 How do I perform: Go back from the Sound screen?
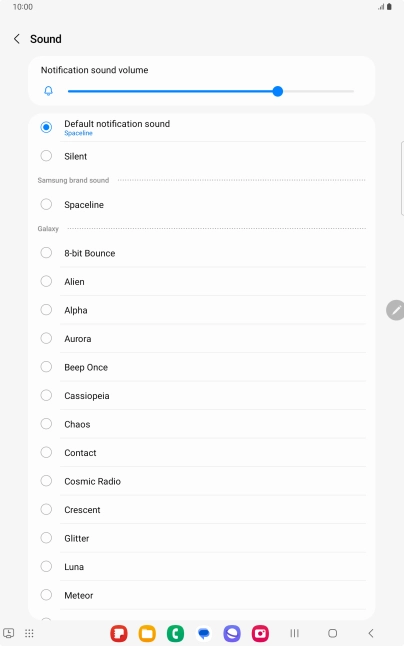16,39
